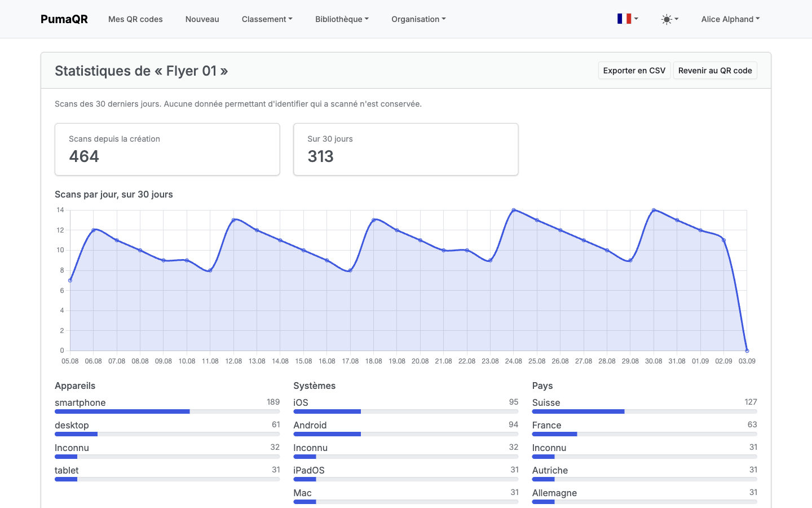Click the 03.09 zero data point
Image resolution: width=812 pixels, height=508 pixels.
(747, 351)
